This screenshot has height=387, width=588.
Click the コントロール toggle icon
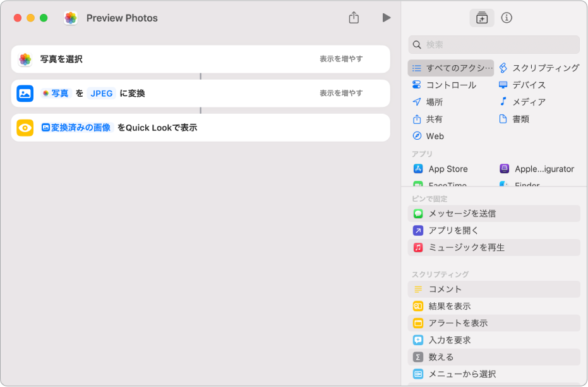tap(416, 85)
